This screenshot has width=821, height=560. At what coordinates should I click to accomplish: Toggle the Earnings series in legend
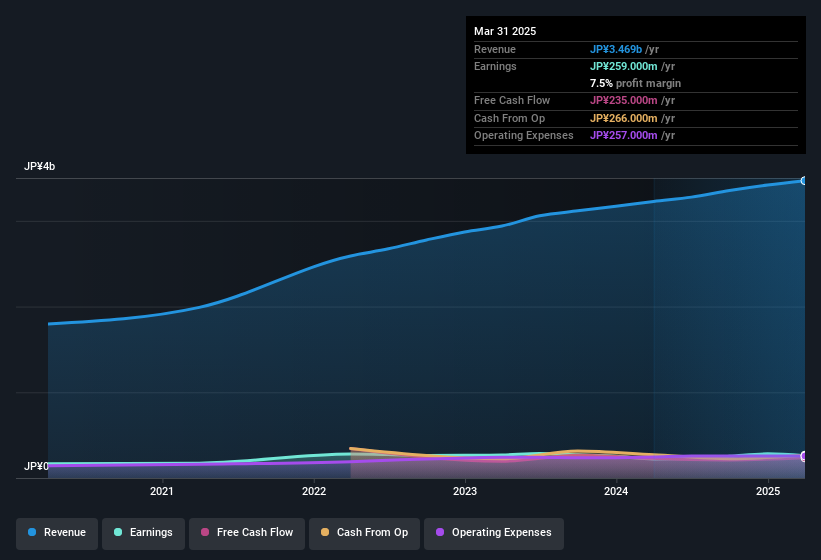(x=143, y=533)
